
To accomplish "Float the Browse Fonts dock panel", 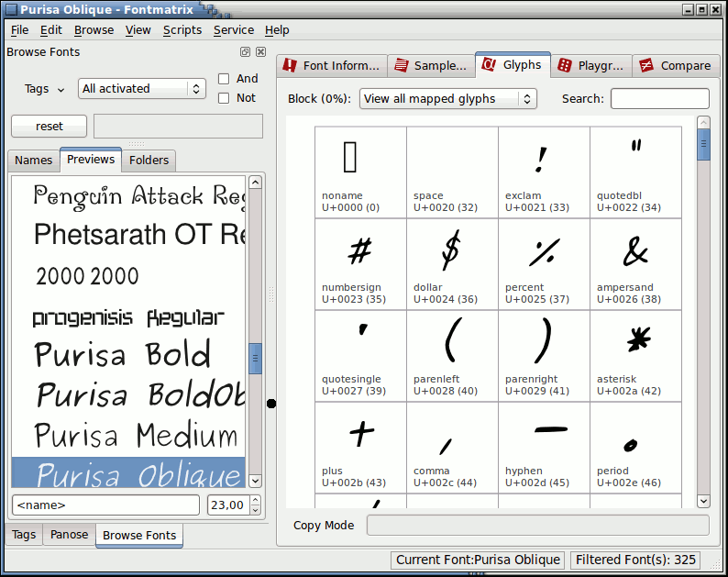I will pyautogui.click(x=245, y=52).
